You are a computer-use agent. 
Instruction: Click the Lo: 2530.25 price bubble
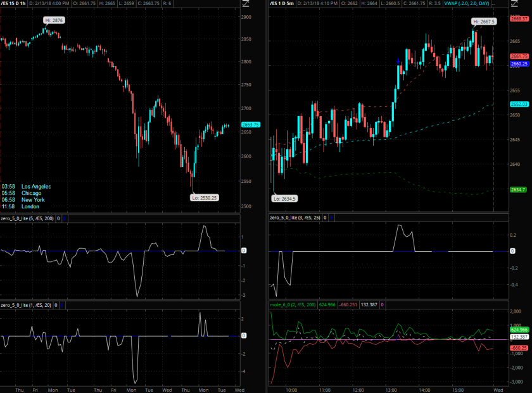[x=204, y=197]
